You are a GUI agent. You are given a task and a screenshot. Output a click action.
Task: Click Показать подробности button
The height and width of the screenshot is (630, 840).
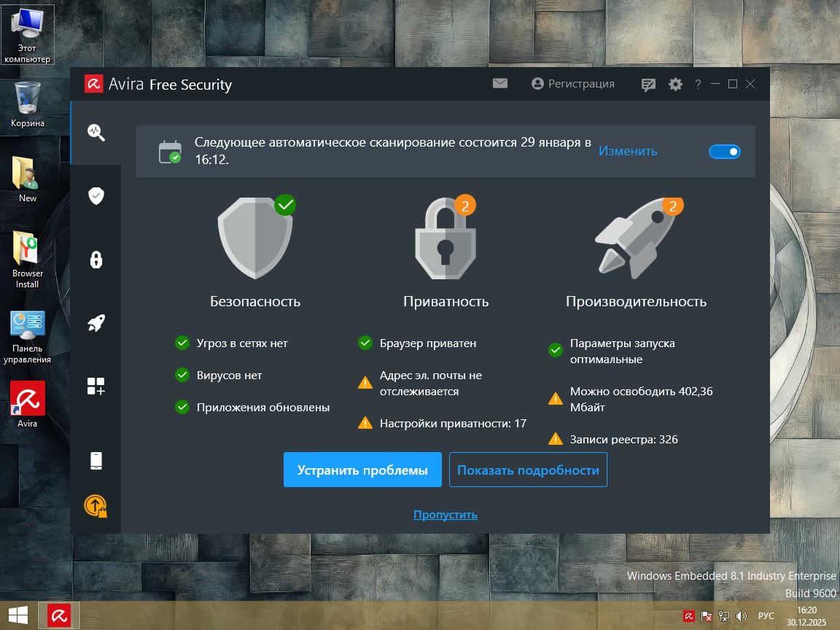coord(528,470)
